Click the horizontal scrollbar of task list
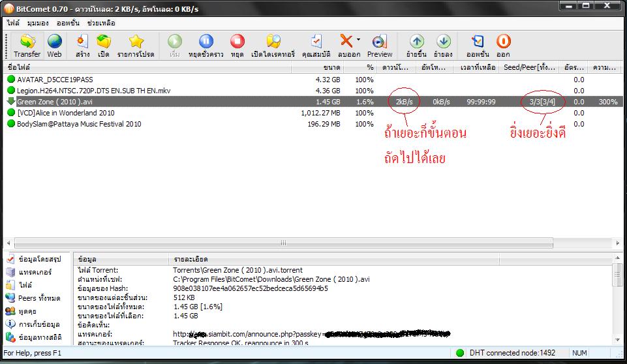This screenshot has height=364, width=627. [x=284, y=243]
